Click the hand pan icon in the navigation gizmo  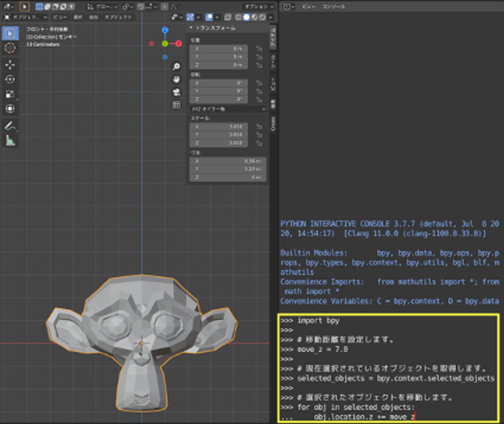click(x=177, y=79)
